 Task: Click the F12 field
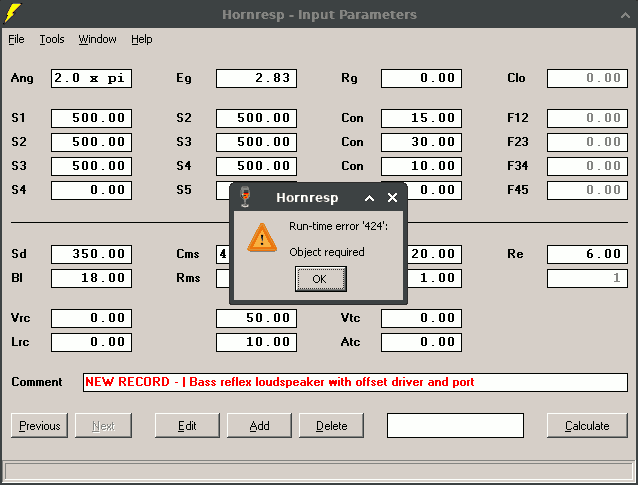point(587,118)
